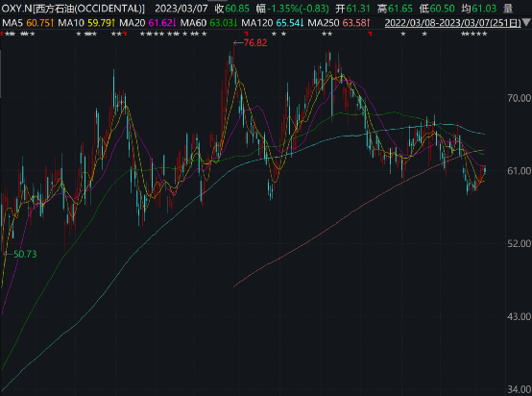Screen dimensions: 532x396
Task: Select the MA250 63.58 indicator label
Action: [x=339, y=23]
